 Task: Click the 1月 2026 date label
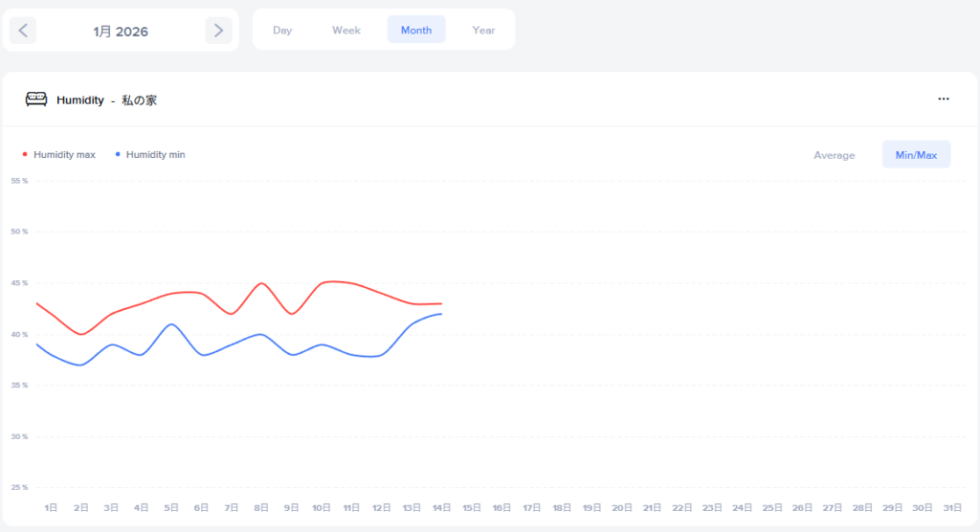click(121, 32)
